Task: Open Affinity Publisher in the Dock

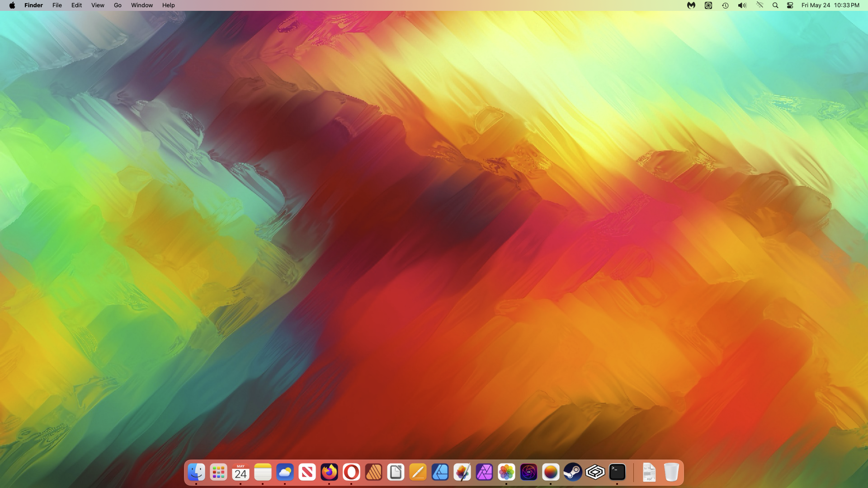Action: [373, 472]
